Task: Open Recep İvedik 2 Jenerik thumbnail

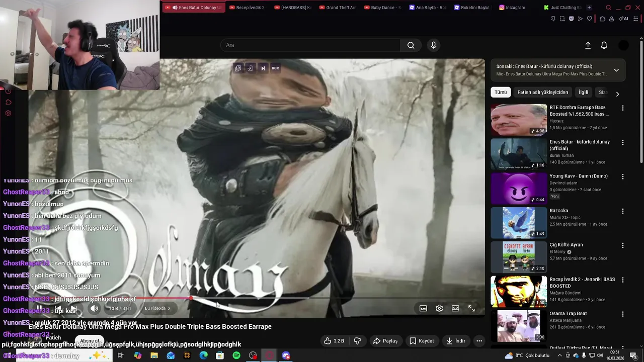Action: click(519, 291)
